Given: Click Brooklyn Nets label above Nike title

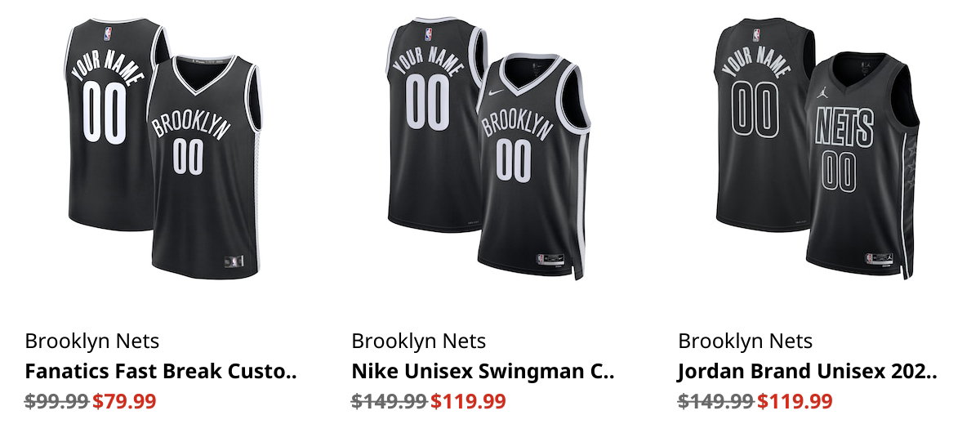Looking at the screenshot, I should pos(419,341).
